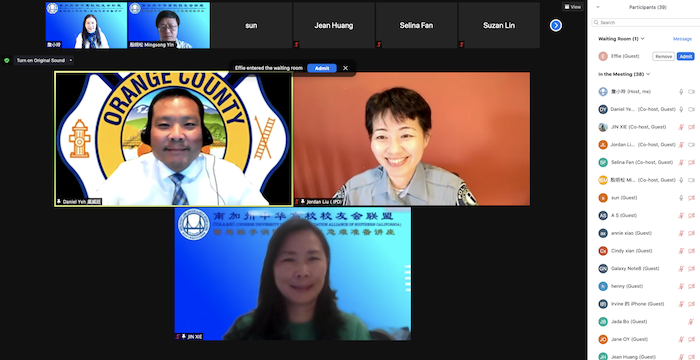The height and width of the screenshot is (360, 700).
Task: Unmute JIN XIE's muted microphone icon
Action: 681,127
